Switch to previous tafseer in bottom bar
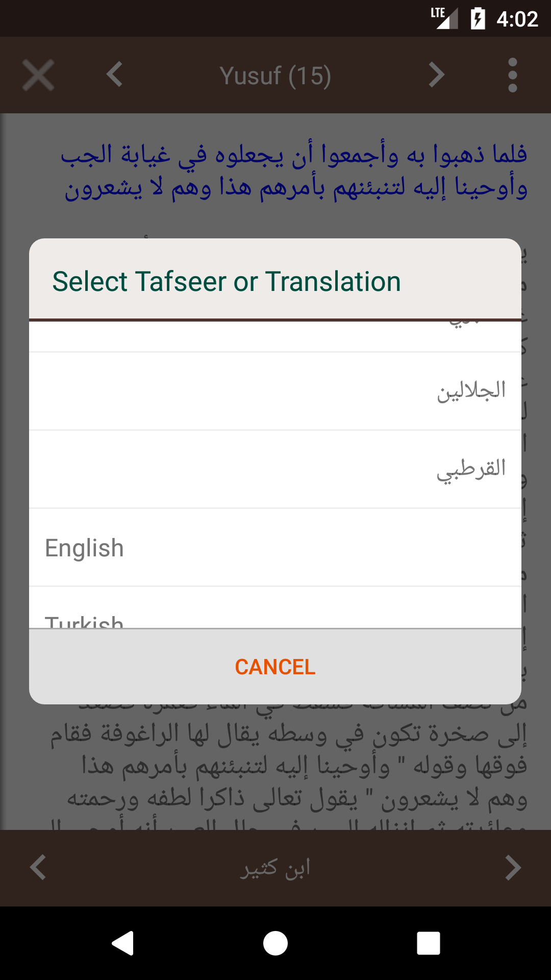Screen dimensions: 551x980 pyautogui.click(x=38, y=867)
